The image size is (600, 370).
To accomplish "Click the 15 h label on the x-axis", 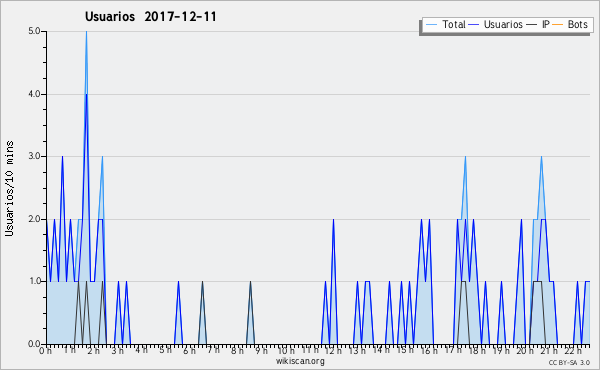I will tap(405, 350).
